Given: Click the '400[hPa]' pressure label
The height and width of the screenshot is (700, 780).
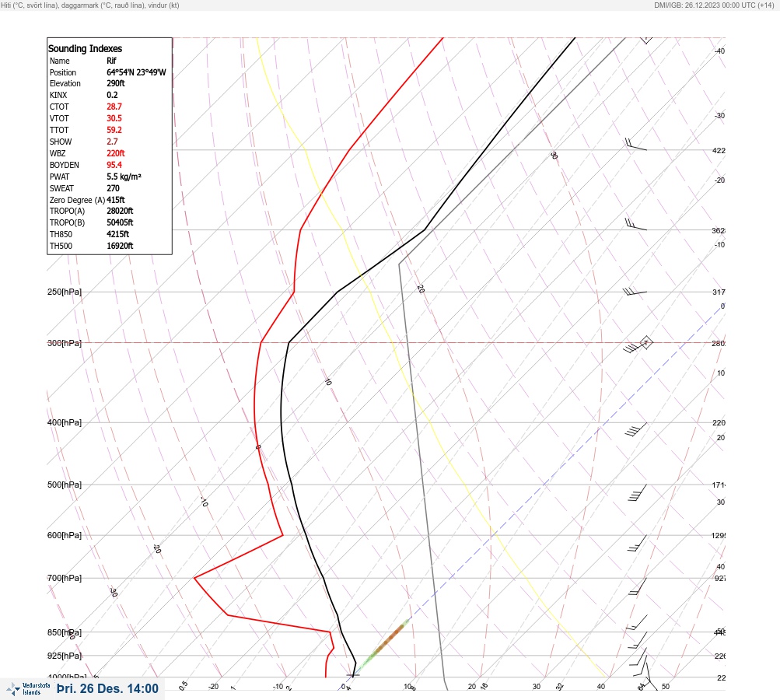Looking at the screenshot, I should 65,422.
